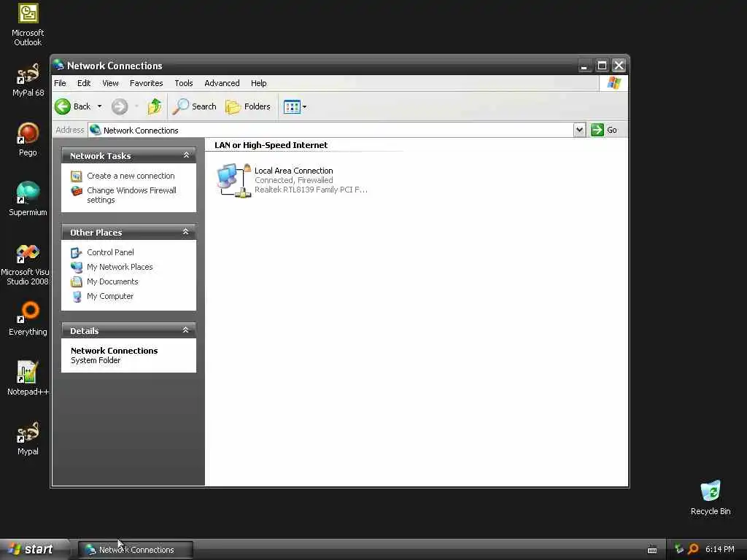Click the keyboard icon in taskbar
Viewport: 747px width, 560px height.
(x=651, y=550)
